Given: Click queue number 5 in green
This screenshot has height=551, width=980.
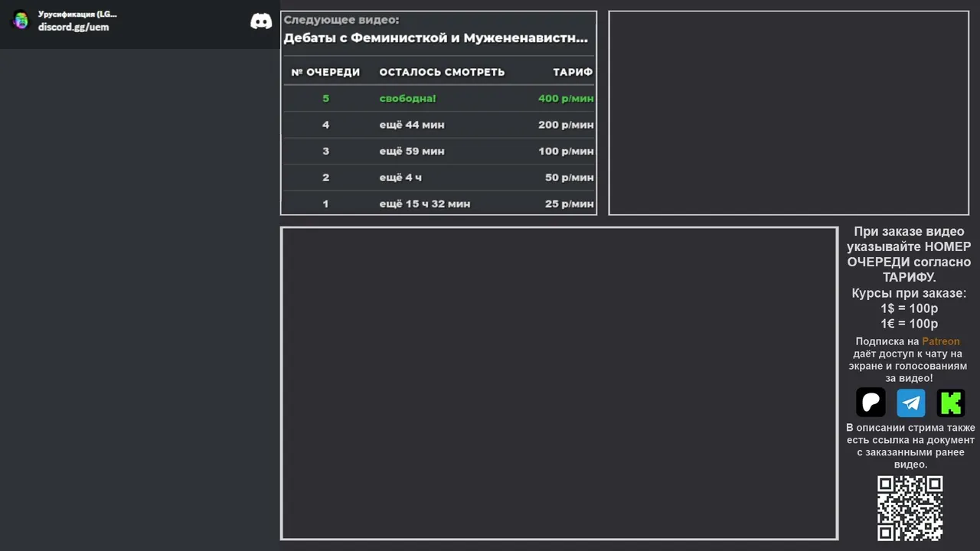Looking at the screenshot, I should click(325, 98).
